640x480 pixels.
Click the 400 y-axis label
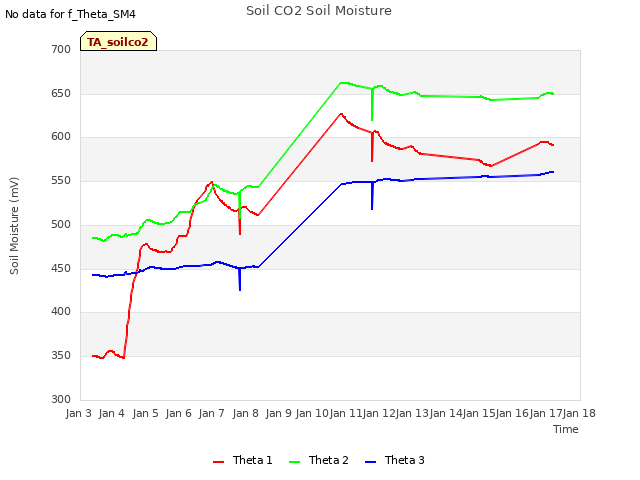point(61,311)
